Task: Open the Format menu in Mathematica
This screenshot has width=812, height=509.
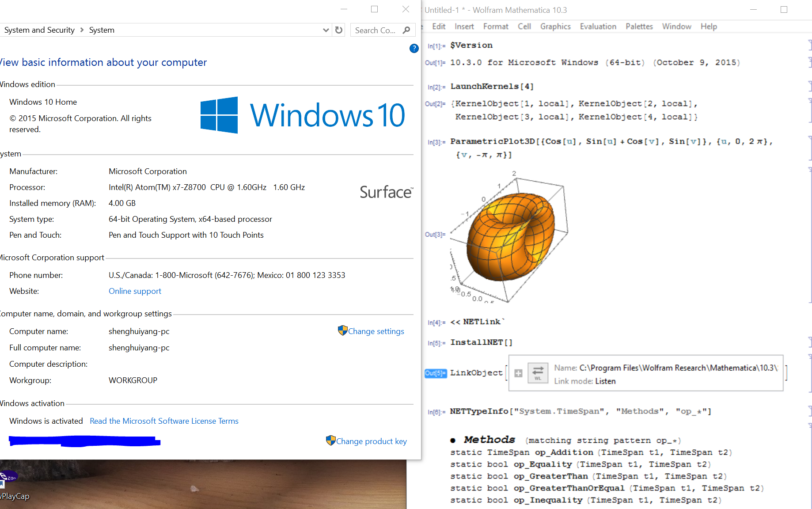Action: [496, 27]
